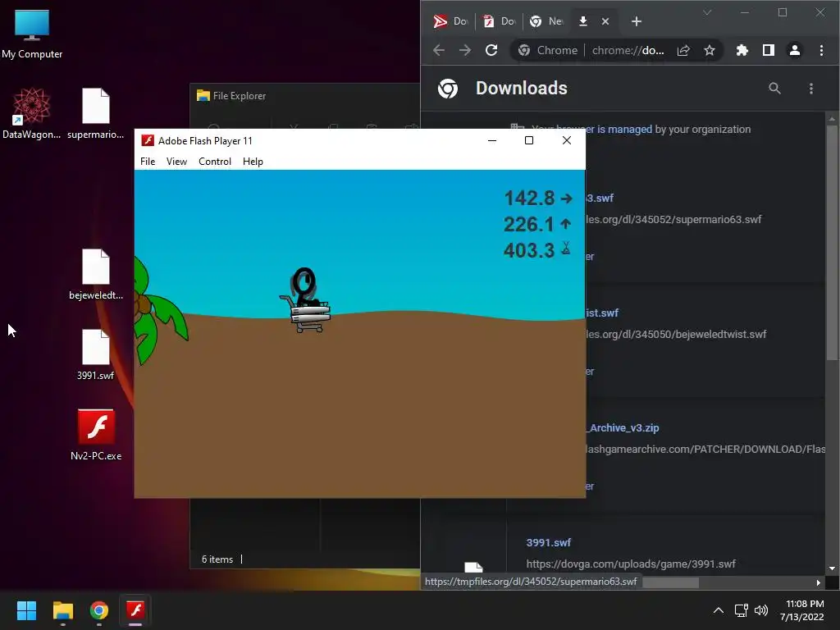Viewport: 840px width, 630px height.
Task: Open DataWagon desktop shortcut
Action: (x=32, y=113)
